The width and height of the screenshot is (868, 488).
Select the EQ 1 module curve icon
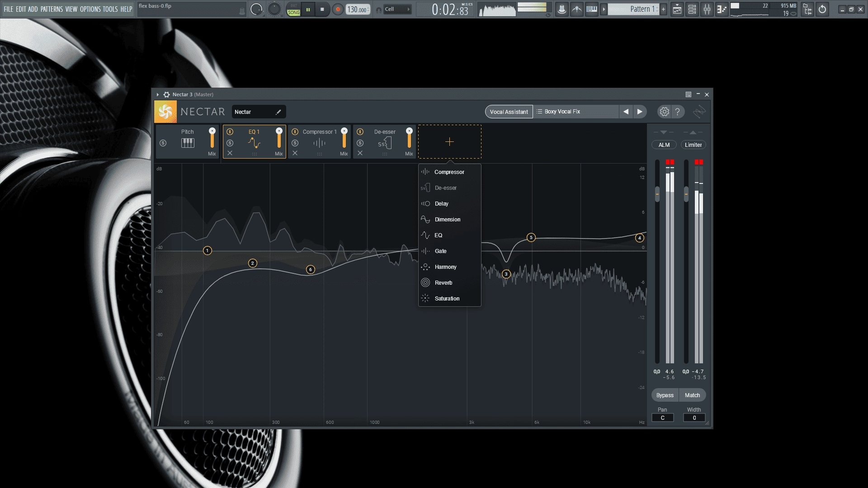tap(254, 143)
